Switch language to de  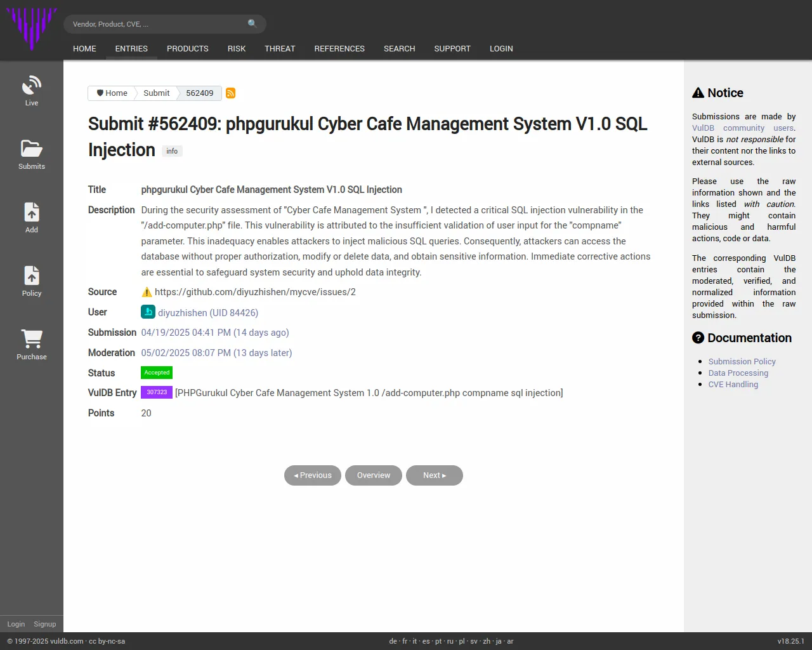tap(393, 641)
